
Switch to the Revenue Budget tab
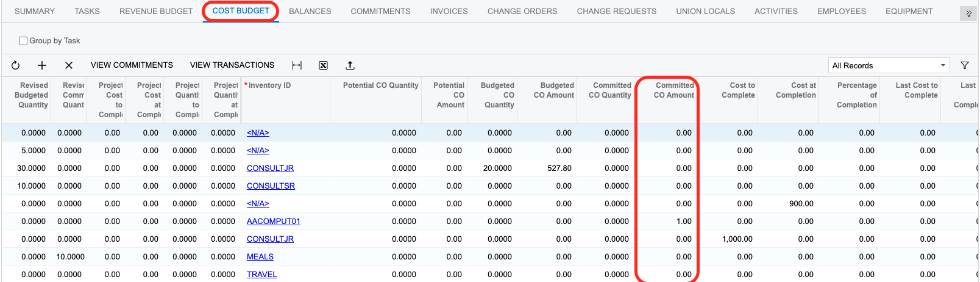pyautogui.click(x=156, y=11)
